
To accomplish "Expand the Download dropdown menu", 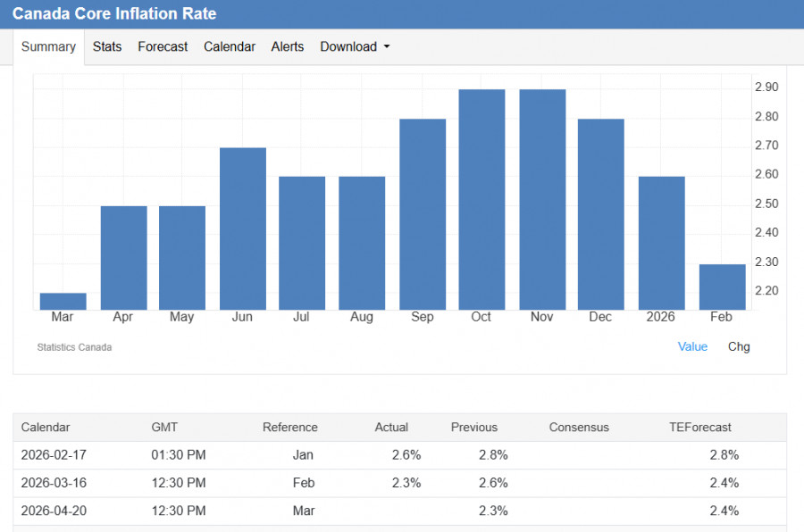I will click(x=355, y=46).
